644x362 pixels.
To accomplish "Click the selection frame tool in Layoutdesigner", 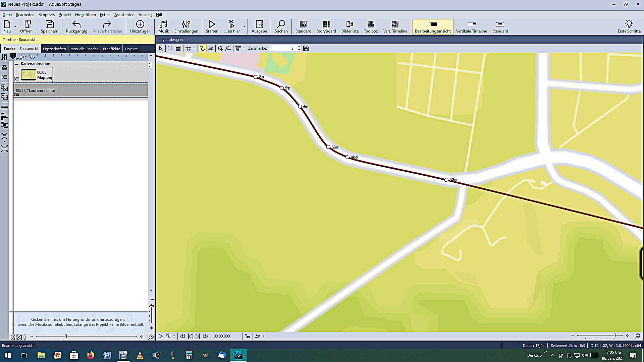I will point(160,48).
